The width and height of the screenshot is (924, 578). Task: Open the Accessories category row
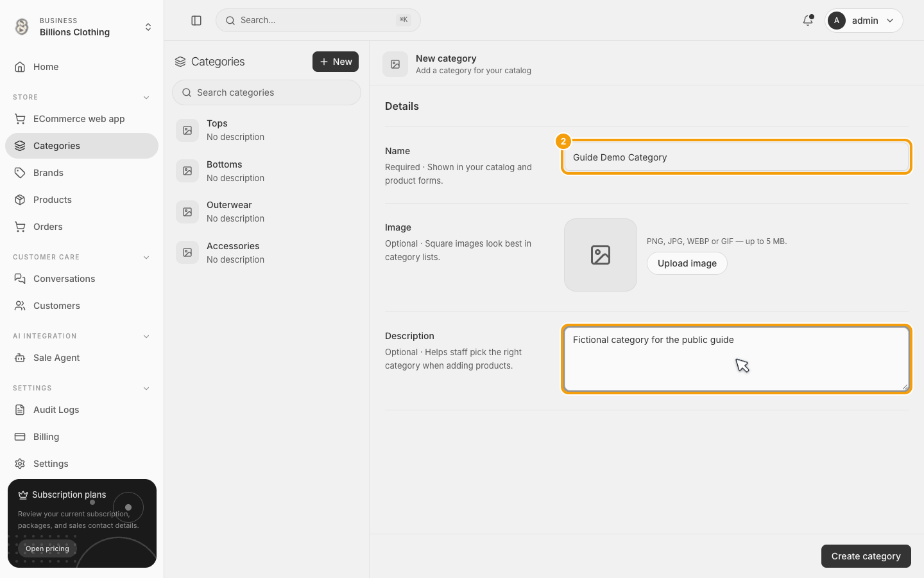266,252
